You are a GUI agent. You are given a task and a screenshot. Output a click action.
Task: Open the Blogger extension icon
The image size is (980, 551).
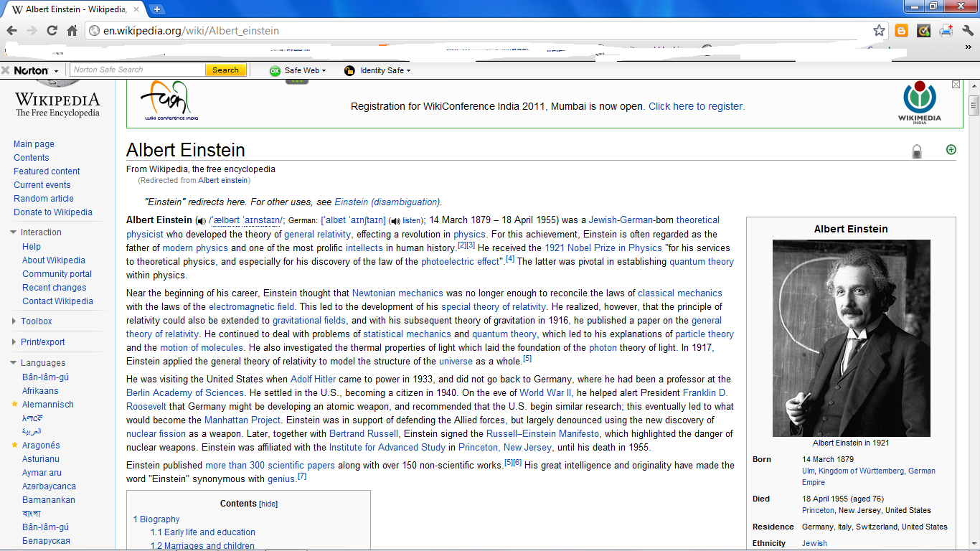click(901, 30)
